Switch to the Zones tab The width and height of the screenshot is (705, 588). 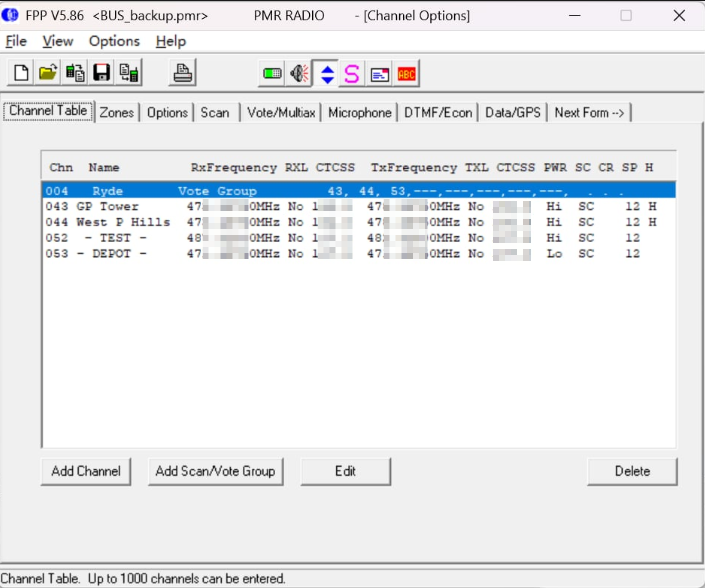[116, 113]
